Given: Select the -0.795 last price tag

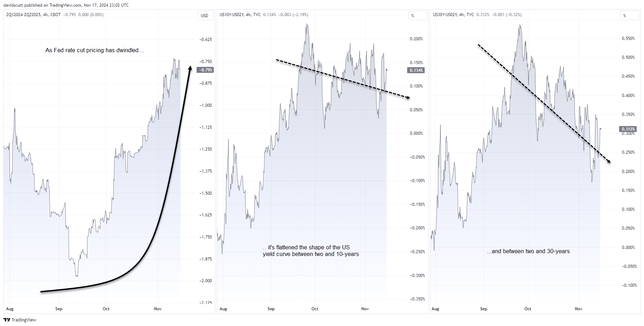Looking at the screenshot, I should pyautogui.click(x=205, y=70).
